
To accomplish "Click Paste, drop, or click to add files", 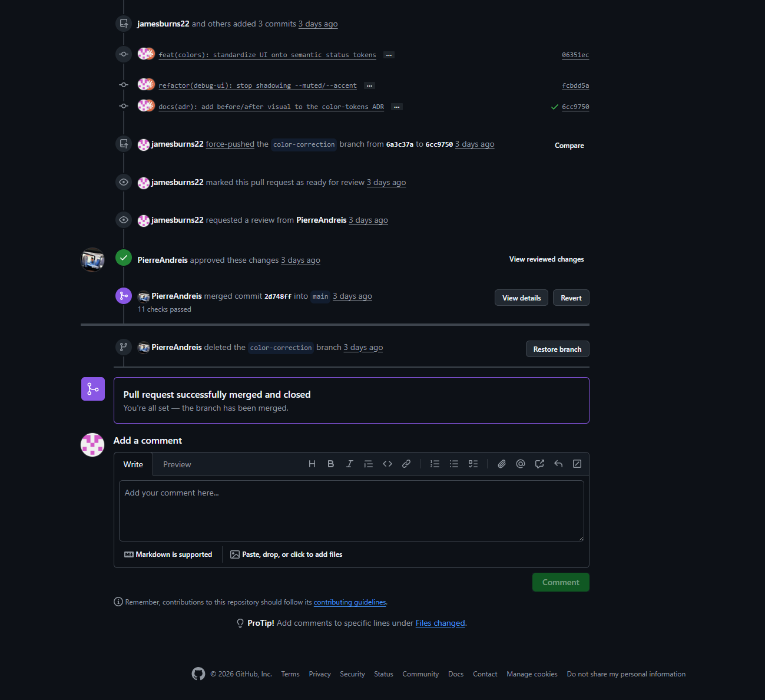I will coord(286,554).
